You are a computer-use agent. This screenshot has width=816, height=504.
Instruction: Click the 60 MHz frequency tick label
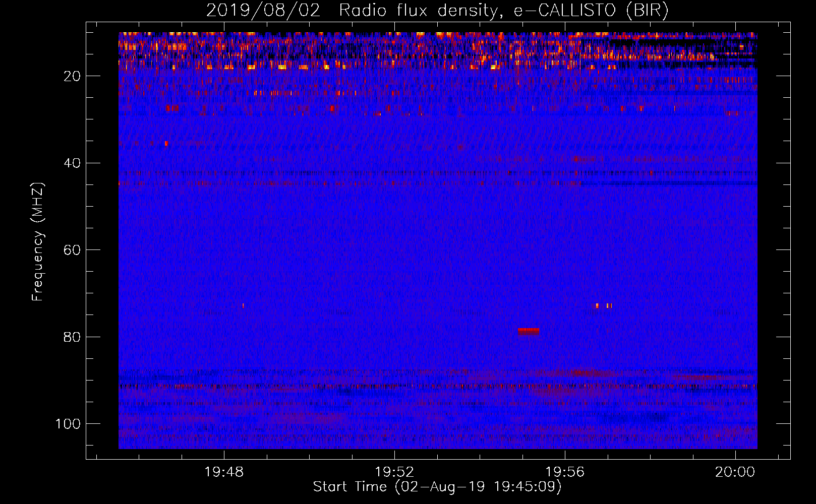click(x=72, y=250)
